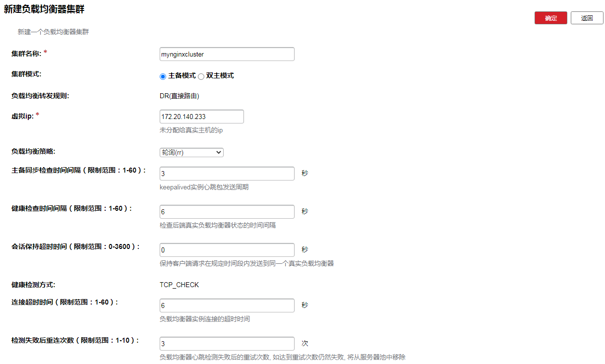Click the DR(直接路由) forwarding rule text
The image size is (605, 364).
click(x=179, y=96)
